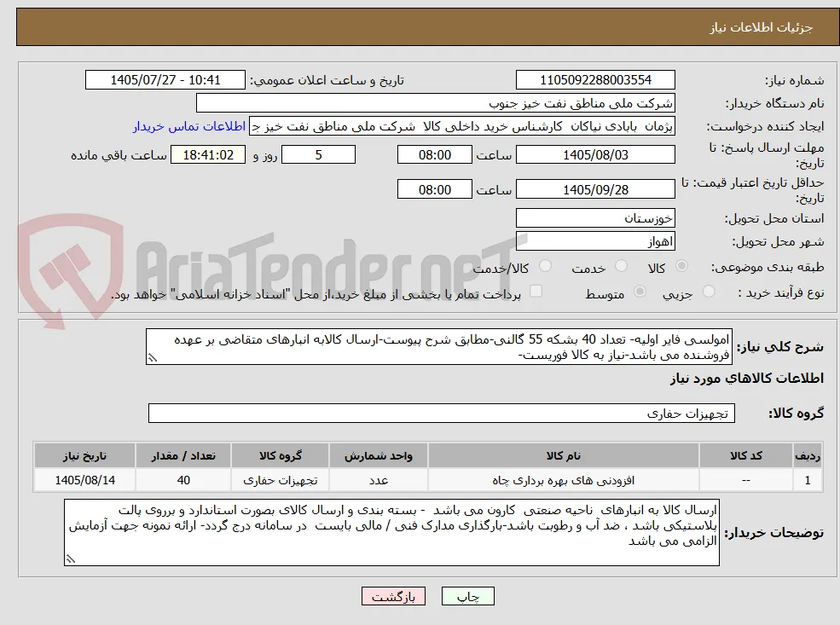Select the کالا radio button
Viewport: 840px width, 625px height.
[682, 266]
